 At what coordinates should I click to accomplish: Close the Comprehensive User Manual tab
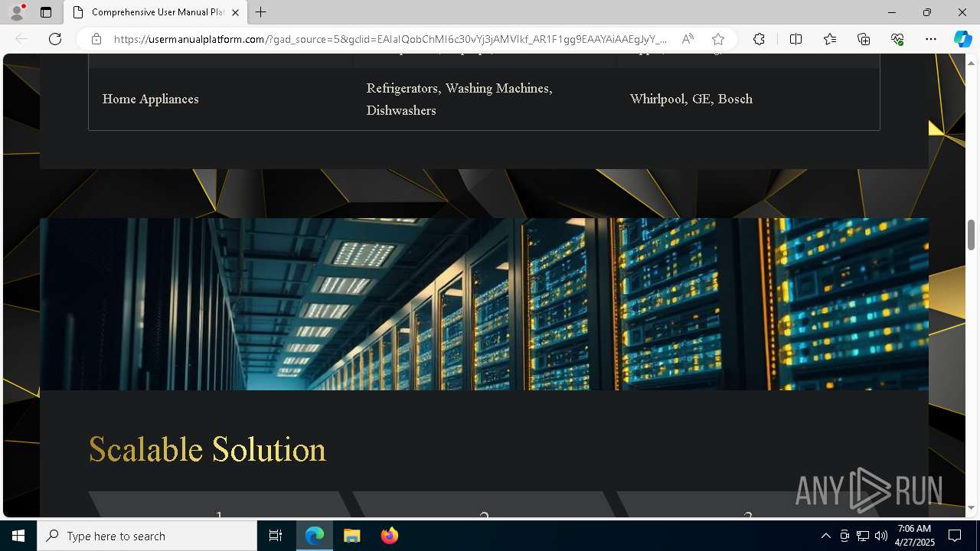click(235, 12)
